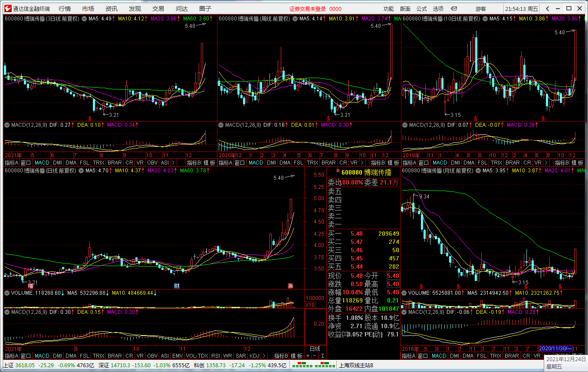
Task: Click 证券交易未登录 login link
Action: (x=308, y=9)
